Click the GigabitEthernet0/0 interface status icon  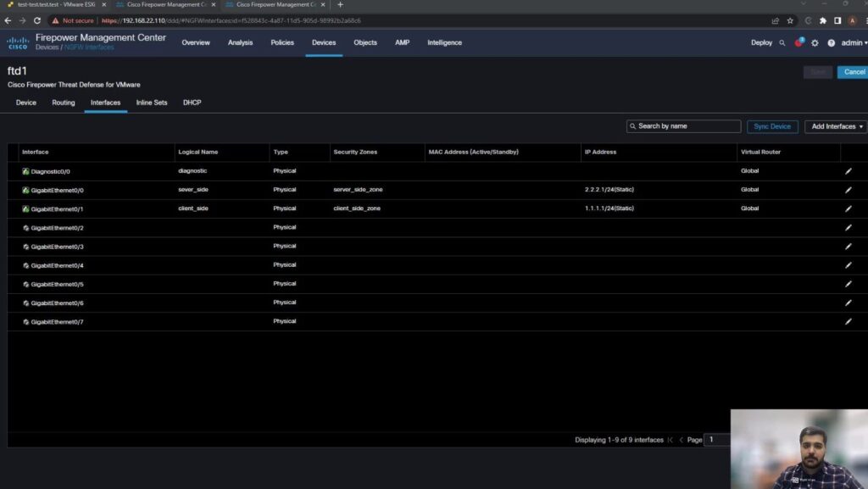[x=25, y=191]
